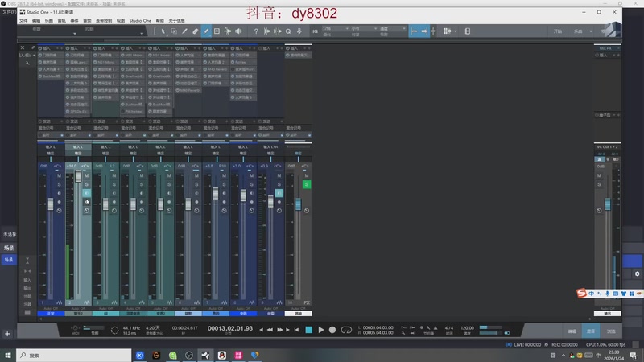Click return to zero transport button

[x=296, y=330]
